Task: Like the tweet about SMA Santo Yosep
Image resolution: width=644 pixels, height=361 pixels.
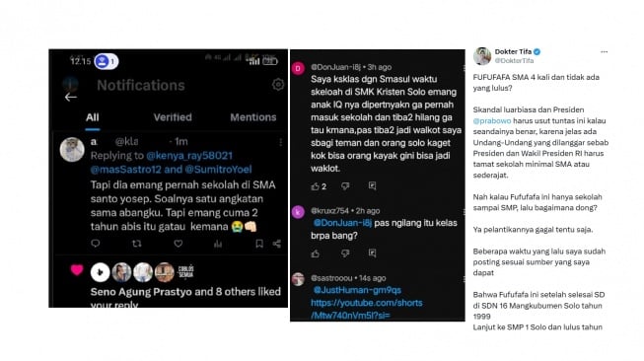Action: pos(178,244)
